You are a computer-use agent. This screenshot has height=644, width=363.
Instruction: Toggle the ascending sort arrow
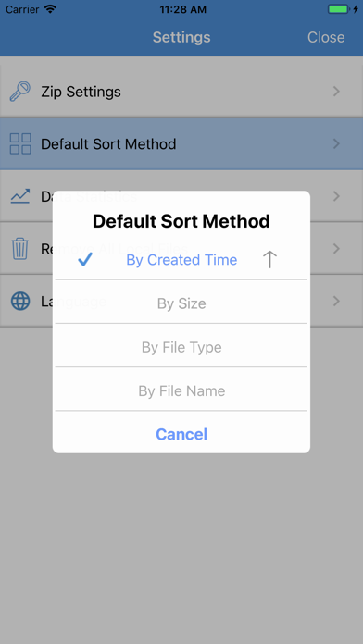coord(269,260)
